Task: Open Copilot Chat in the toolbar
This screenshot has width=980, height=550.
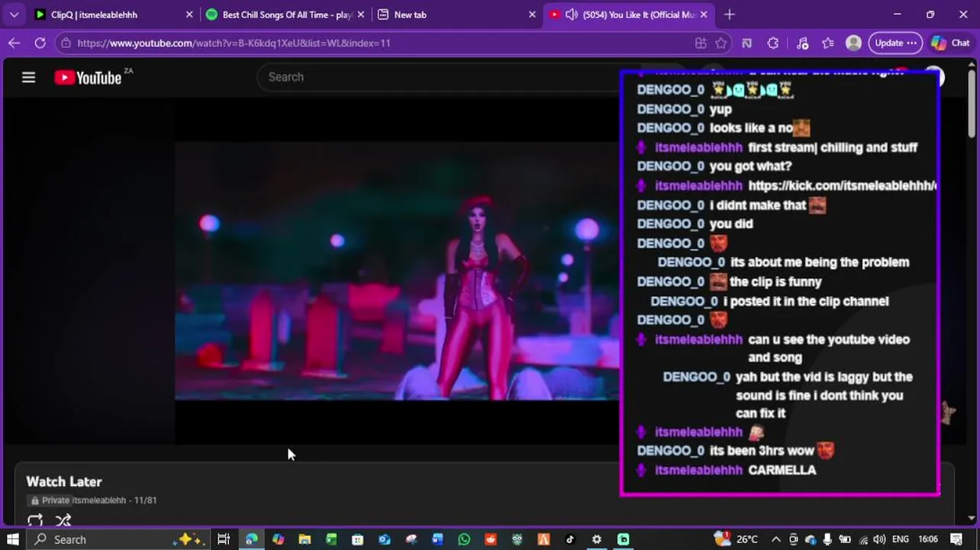Action: 950,43
